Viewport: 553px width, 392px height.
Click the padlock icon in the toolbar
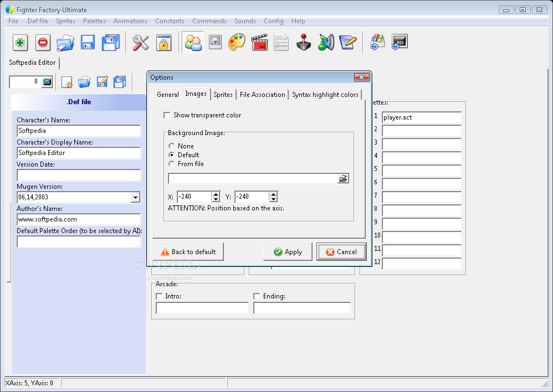(x=163, y=43)
